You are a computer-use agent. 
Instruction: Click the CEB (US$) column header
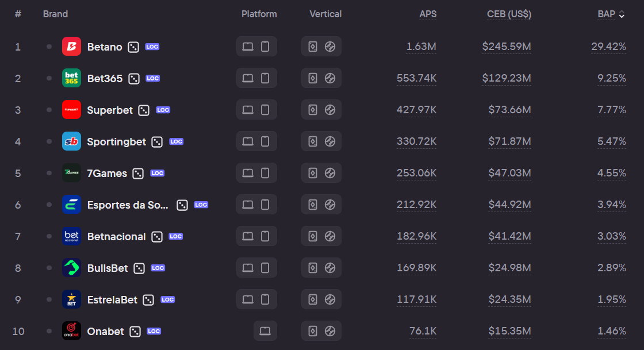tap(509, 14)
